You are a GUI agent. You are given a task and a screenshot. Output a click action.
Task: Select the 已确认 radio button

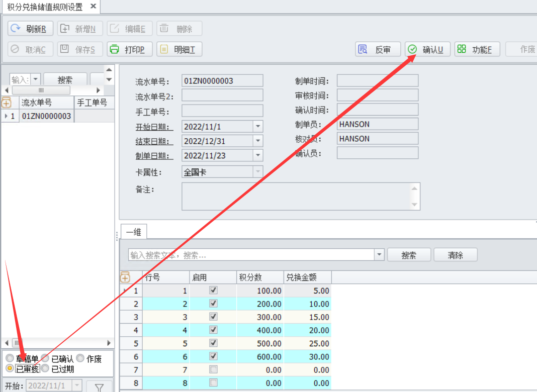pos(45,359)
